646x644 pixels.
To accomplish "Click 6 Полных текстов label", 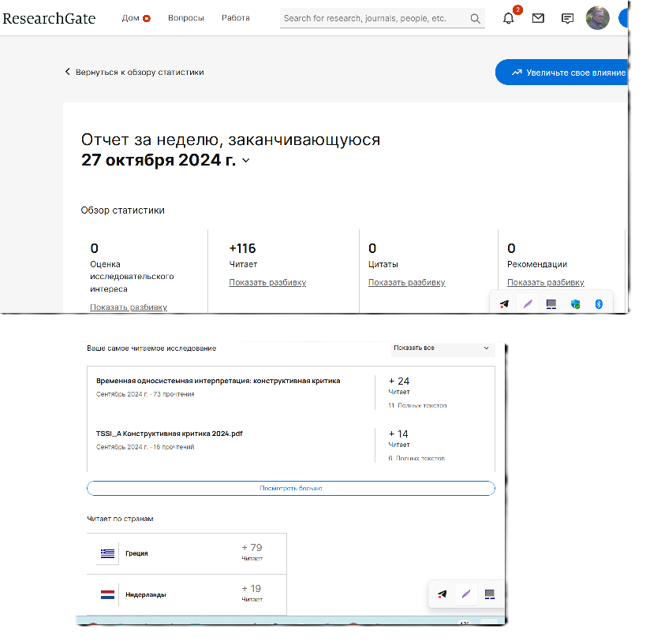I will 416,458.
